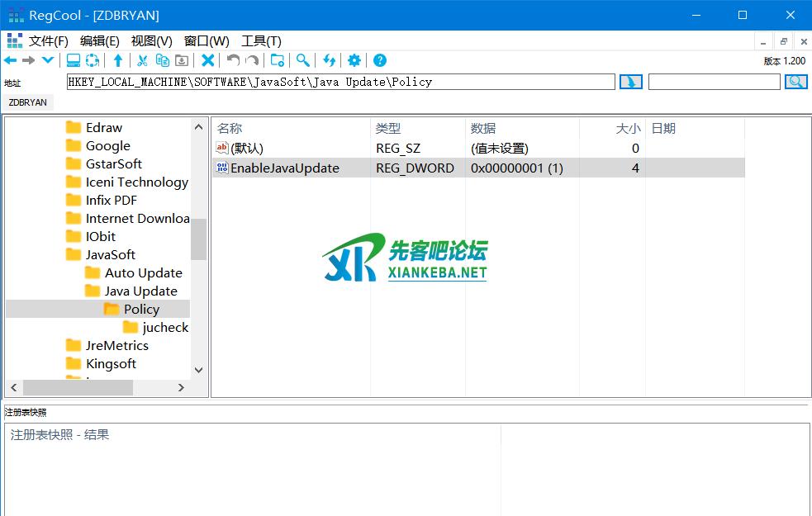Click the magnifier find icon in toolbar

point(303,60)
